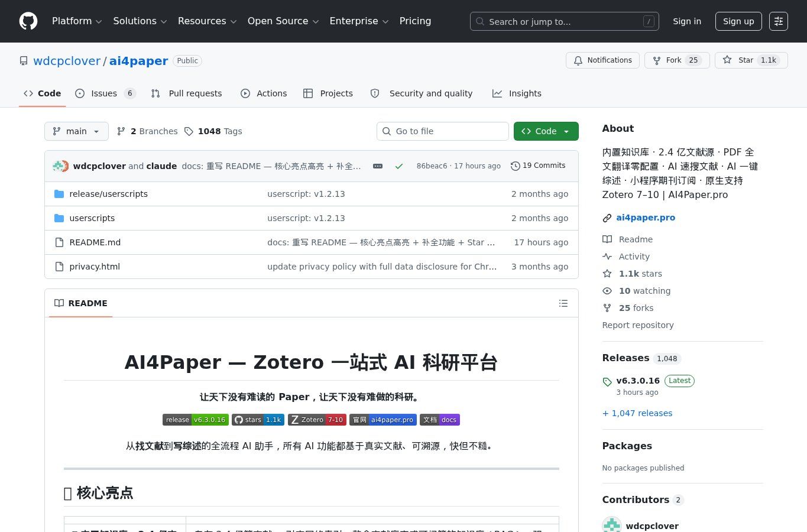807x532 pixels.
Task: Open the main branch switcher dropdown
Action: [76, 131]
